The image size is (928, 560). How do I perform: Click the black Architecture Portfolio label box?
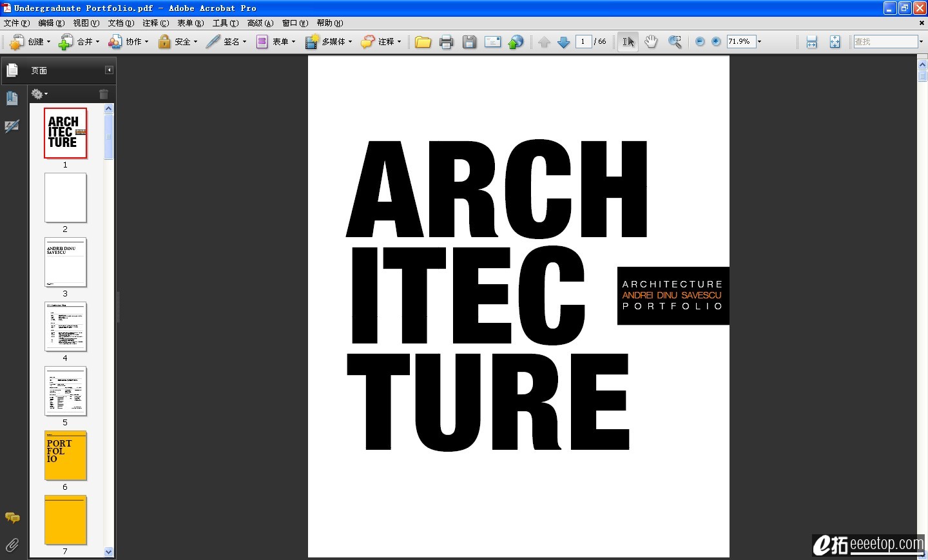[x=673, y=296]
